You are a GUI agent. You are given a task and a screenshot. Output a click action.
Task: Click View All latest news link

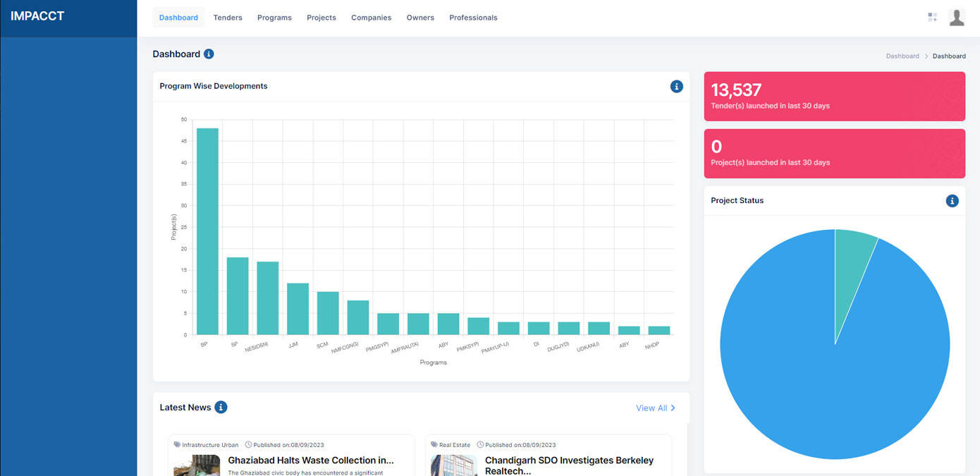click(x=655, y=408)
